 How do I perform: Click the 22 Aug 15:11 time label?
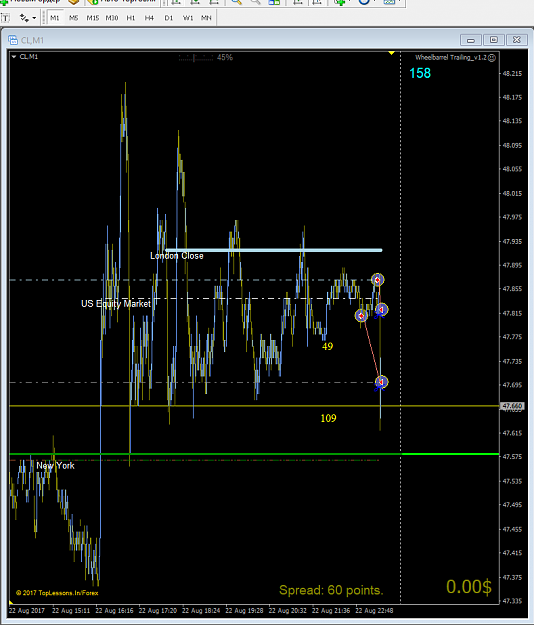[x=71, y=611]
